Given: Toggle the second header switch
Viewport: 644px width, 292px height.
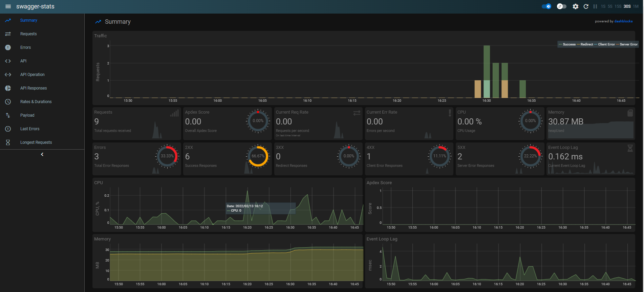Looking at the screenshot, I should [562, 6].
